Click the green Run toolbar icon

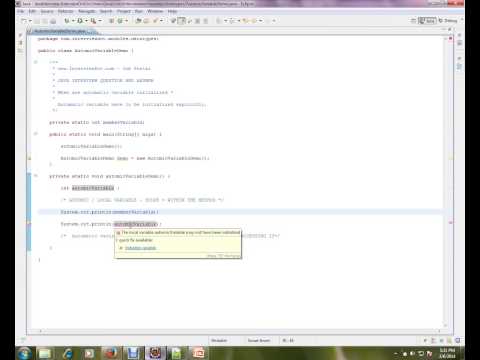point(80,21)
